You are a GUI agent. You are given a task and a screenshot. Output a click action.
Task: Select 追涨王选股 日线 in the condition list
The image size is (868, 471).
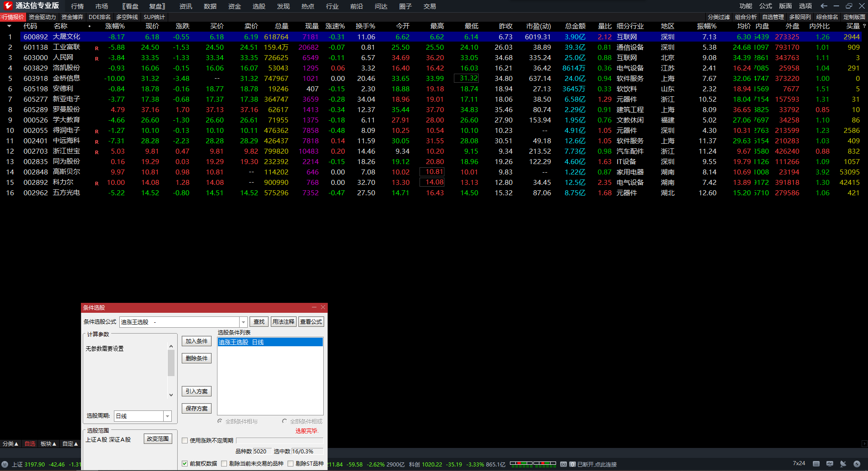click(x=270, y=342)
